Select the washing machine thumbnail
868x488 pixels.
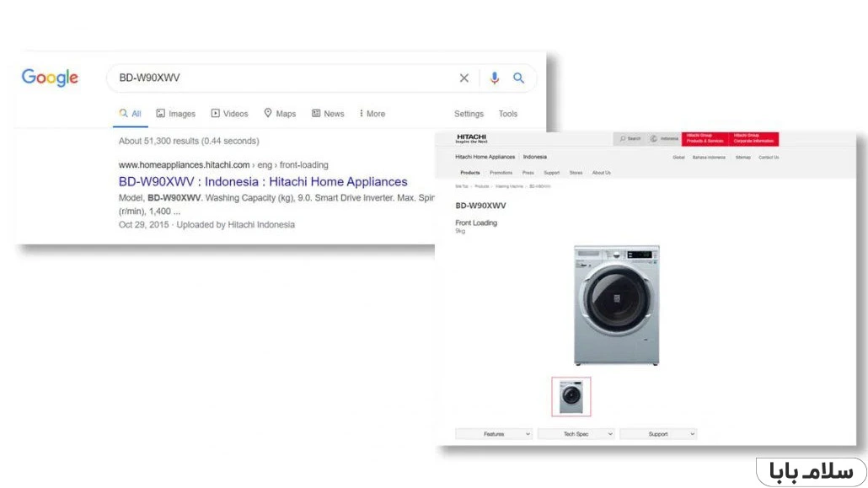[x=571, y=396]
